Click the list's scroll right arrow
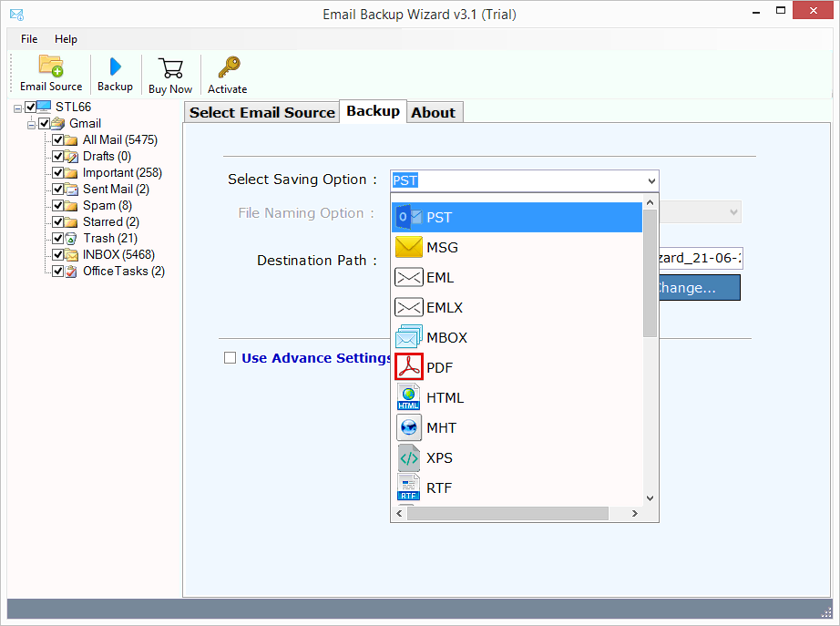Image resolution: width=840 pixels, height=626 pixels. click(x=635, y=513)
